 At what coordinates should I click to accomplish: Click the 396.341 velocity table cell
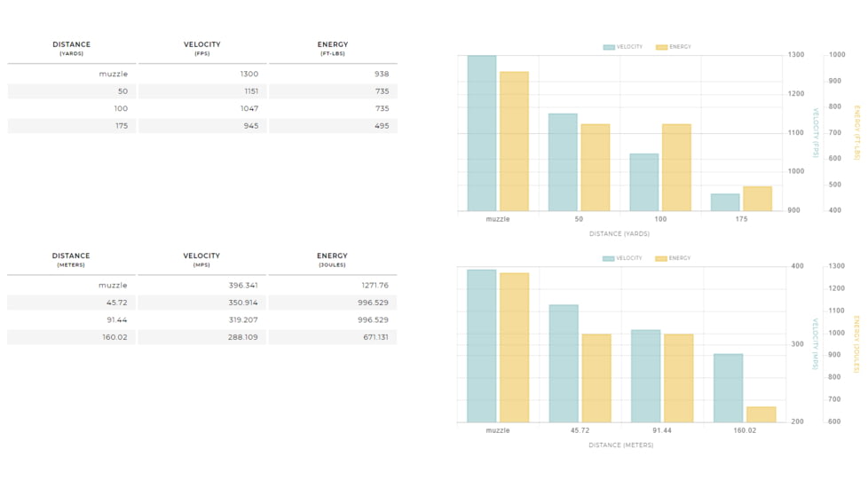coord(202,286)
